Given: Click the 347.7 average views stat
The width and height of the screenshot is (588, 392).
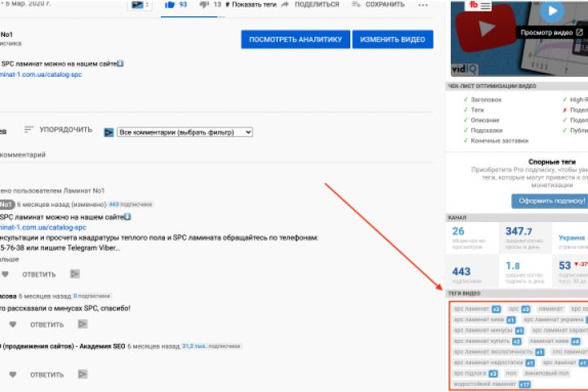Looking at the screenshot, I should (x=525, y=238).
